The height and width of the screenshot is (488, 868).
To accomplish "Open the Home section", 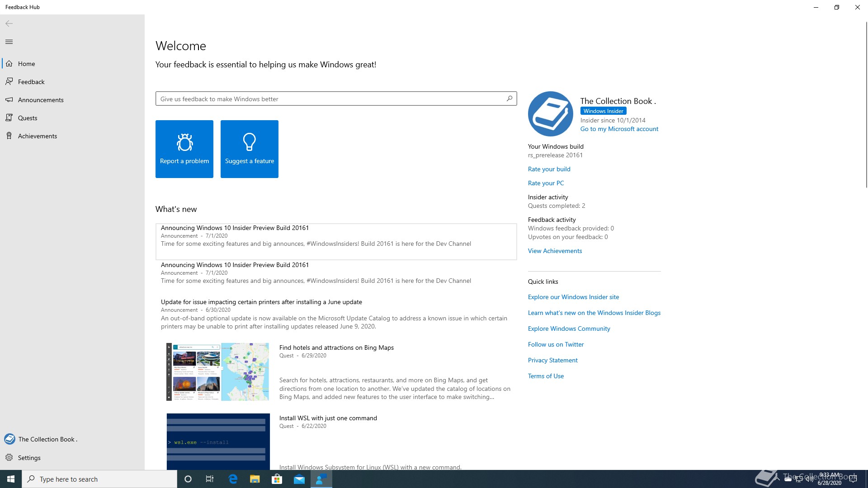I will pos(72,64).
